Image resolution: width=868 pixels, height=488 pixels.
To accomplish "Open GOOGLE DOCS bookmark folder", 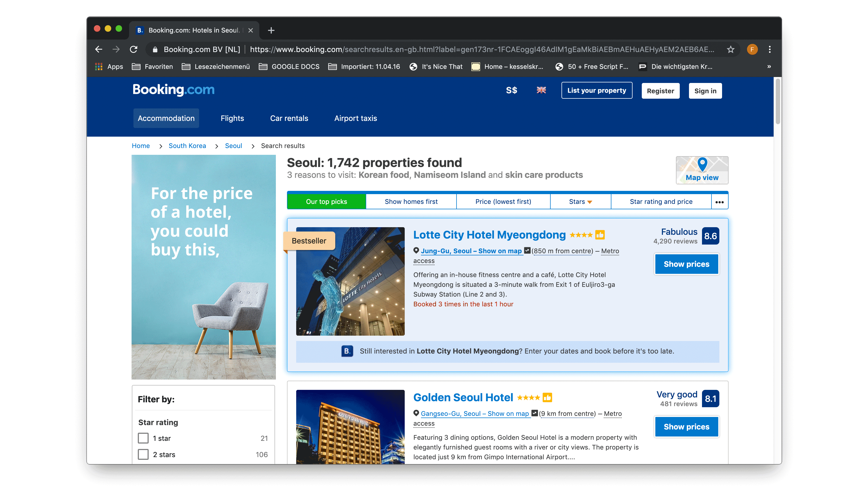I will click(x=289, y=67).
